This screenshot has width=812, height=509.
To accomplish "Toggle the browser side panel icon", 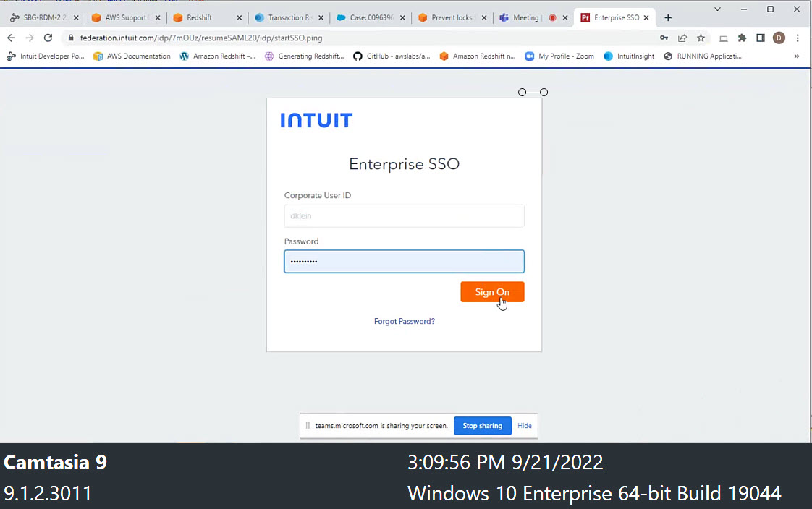I will pos(760,38).
